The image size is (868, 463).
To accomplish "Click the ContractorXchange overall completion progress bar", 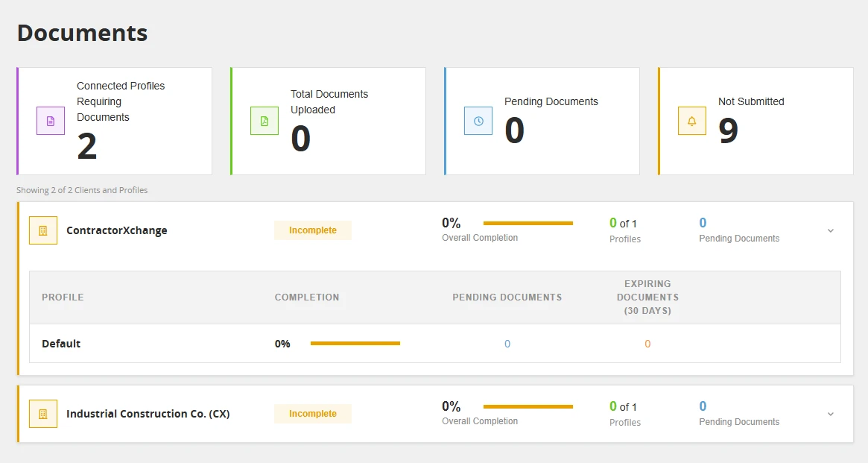I will click(x=528, y=223).
